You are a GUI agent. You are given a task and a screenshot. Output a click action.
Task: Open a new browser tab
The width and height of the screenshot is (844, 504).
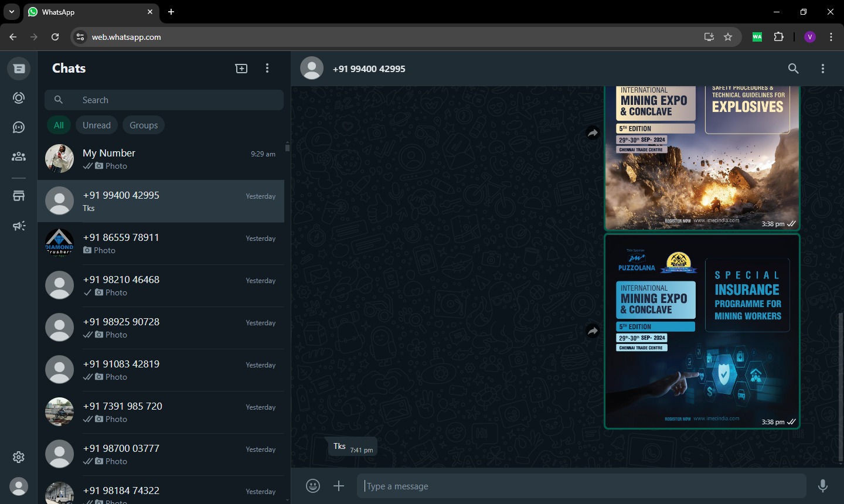(x=171, y=12)
